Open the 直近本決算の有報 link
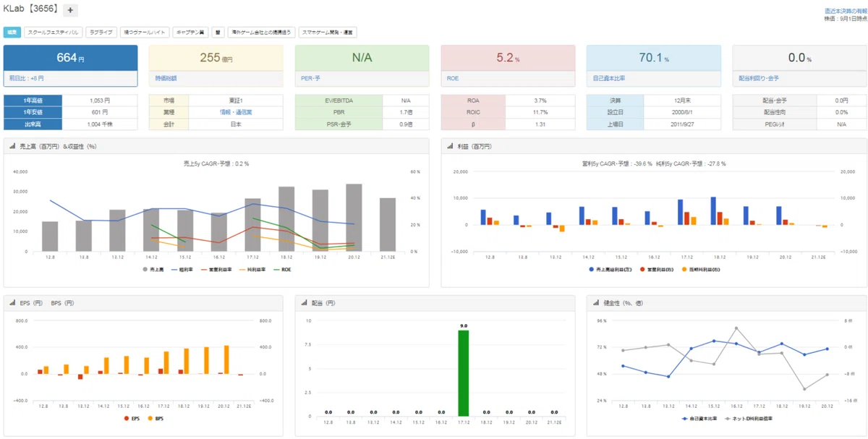Viewport: 868px width, 439px height. 845,12
